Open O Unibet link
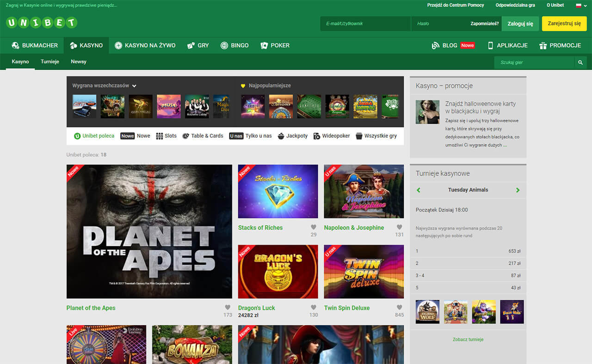The height and width of the screenshot is (364, 592). tap(555, 5)
